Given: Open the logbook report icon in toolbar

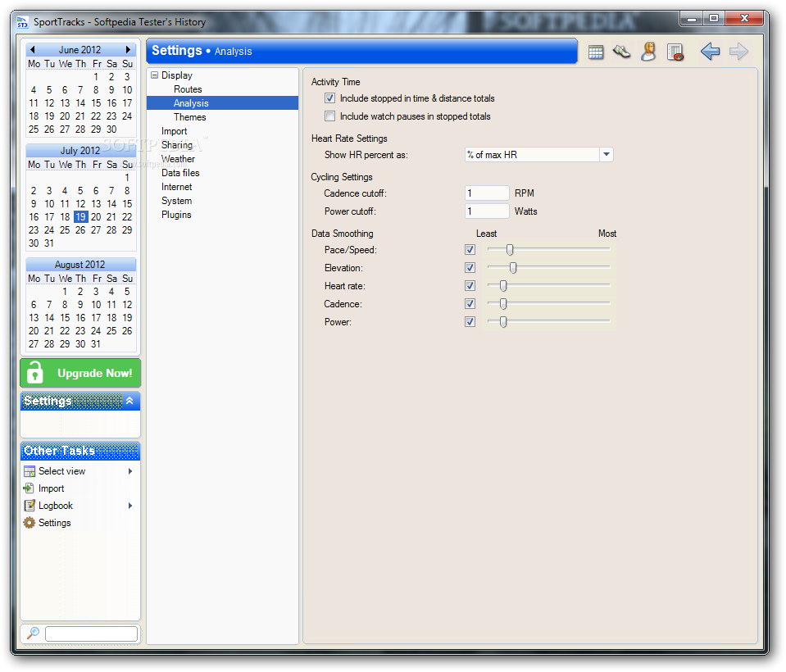Looking at the screenshot, I should coord(675,52).
